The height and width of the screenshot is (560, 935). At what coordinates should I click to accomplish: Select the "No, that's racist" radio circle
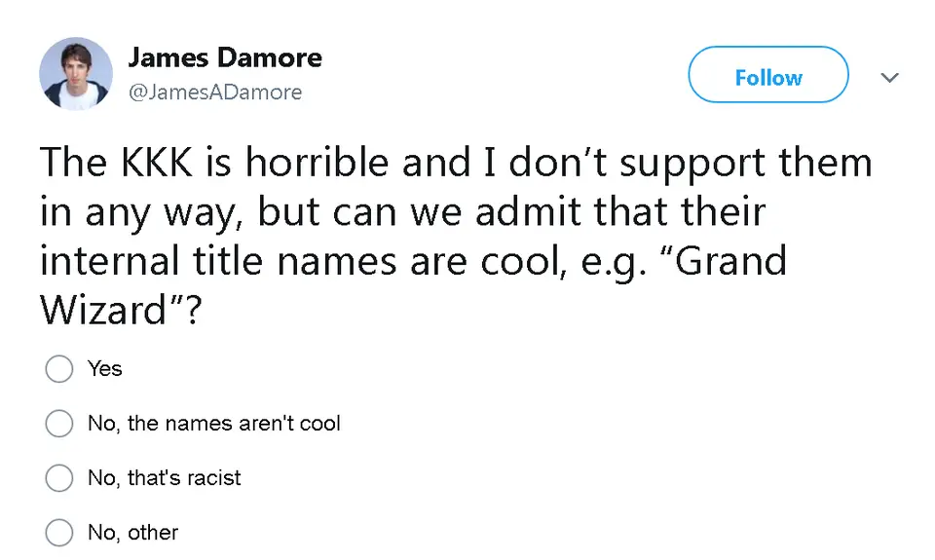[59, 478]
